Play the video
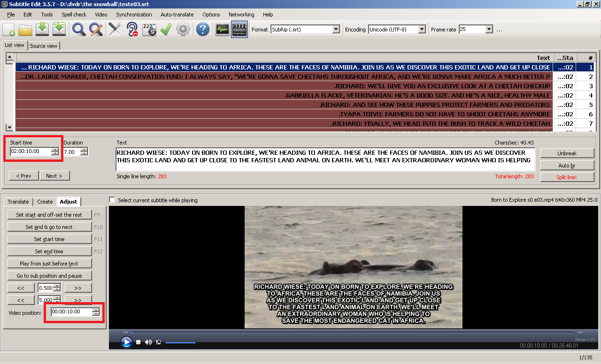This screenshot has width=601, height=364. 126,342
